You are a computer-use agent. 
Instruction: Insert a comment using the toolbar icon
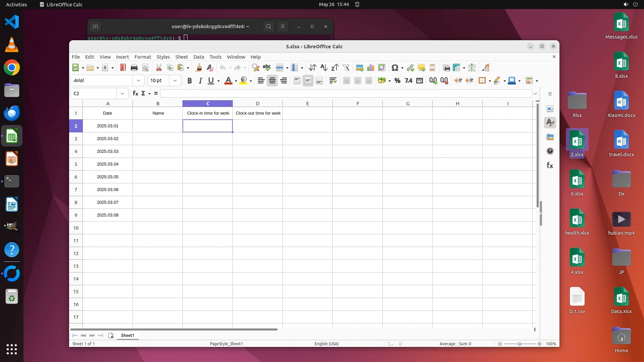point(421,68)
